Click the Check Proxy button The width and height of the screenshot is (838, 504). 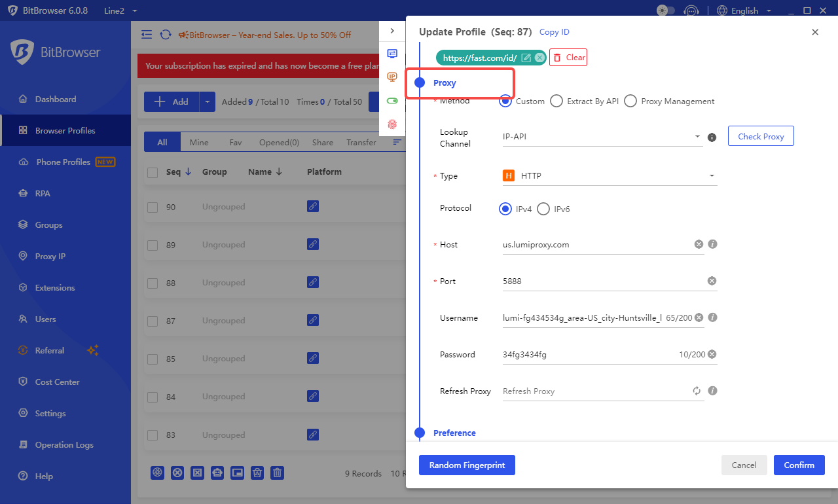761,136
